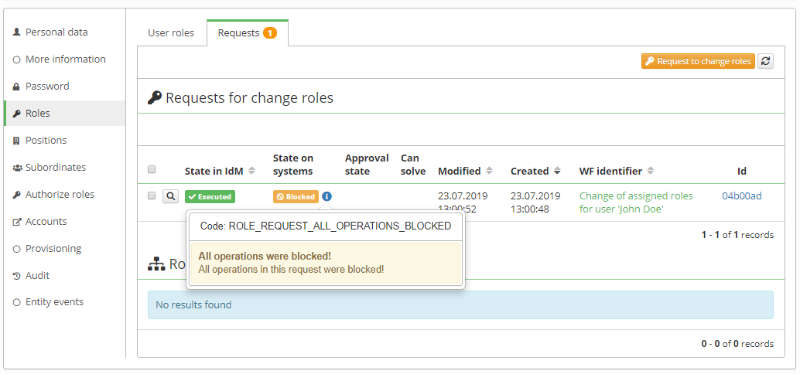
Task: Click the group icon beside Subordinates
Action: [x=16, y=167]
